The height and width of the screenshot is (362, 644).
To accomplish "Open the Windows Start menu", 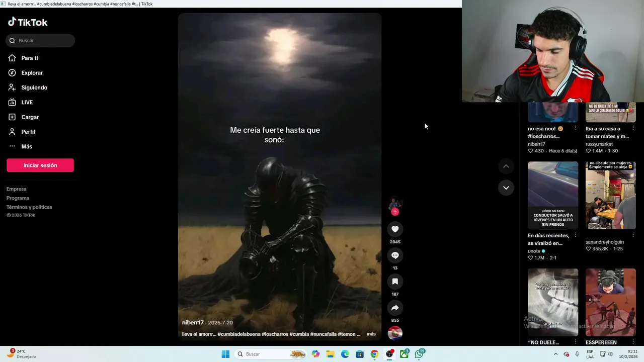I will point(225,354).
